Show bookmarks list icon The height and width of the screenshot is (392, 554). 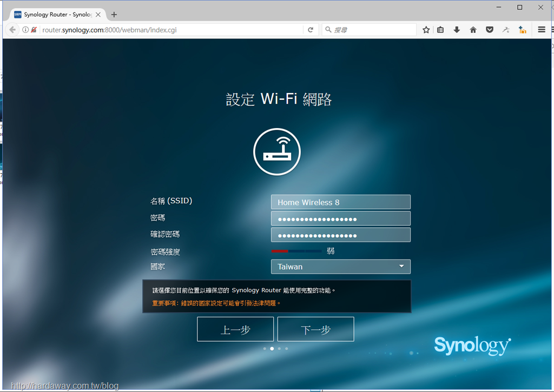pyautogui.click(x=440, y=30)
